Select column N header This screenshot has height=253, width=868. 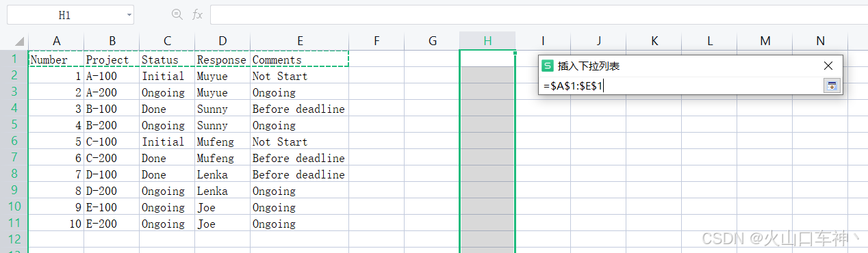coord(820,41)
